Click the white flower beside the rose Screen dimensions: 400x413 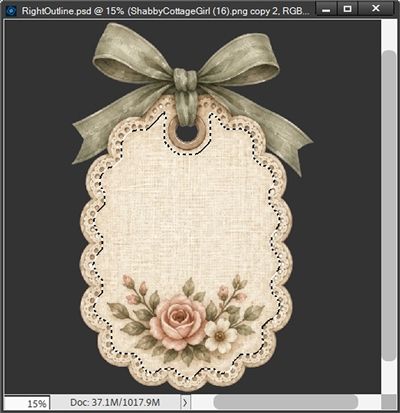(219, 335)
